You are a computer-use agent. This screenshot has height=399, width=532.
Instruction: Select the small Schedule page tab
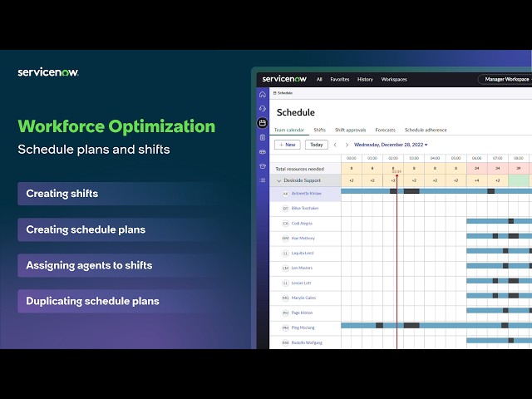(283, 92)
